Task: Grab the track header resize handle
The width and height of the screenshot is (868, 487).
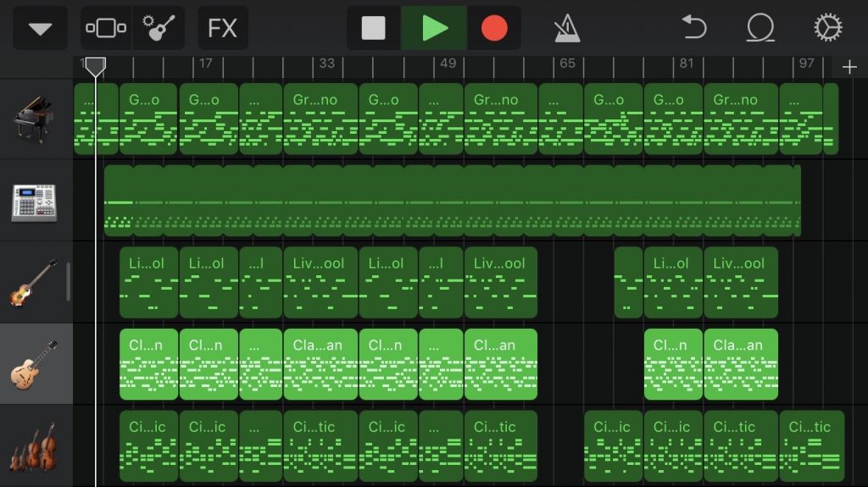Action: tap(68, 282)
